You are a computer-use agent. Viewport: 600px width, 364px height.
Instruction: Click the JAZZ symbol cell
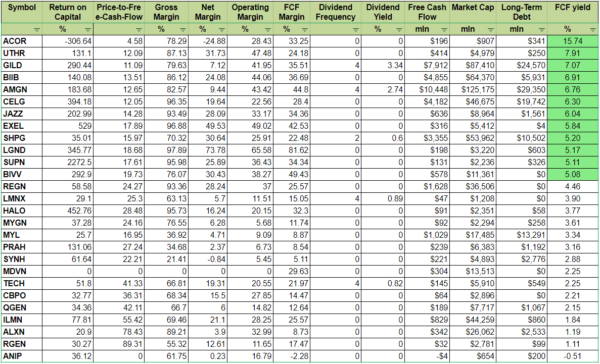pyautogui.click(x=21, y=114)
